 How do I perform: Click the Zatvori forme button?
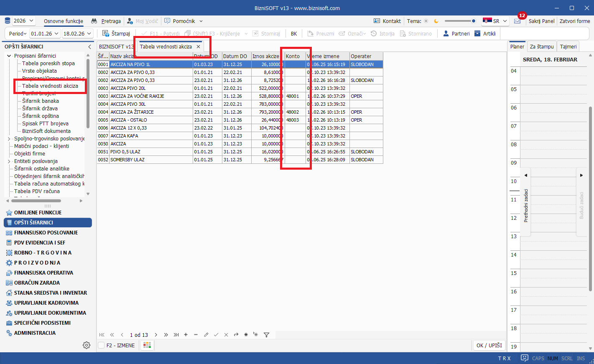coord(575,21)
